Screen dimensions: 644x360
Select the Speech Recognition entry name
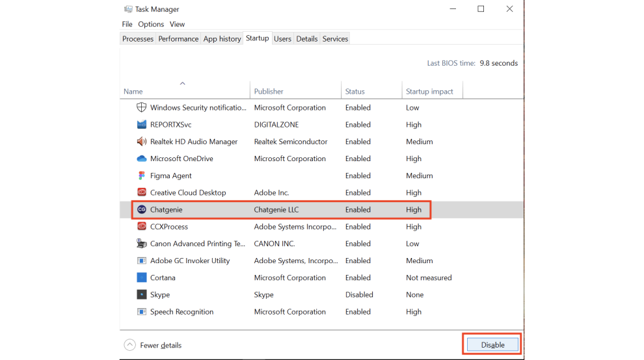coord(181,312)
